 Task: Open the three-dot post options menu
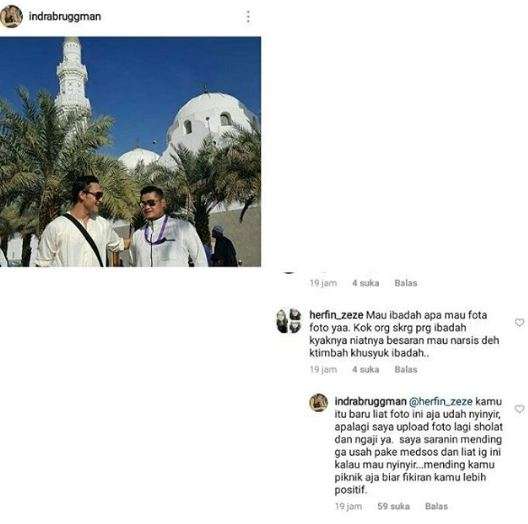[248, 17]
